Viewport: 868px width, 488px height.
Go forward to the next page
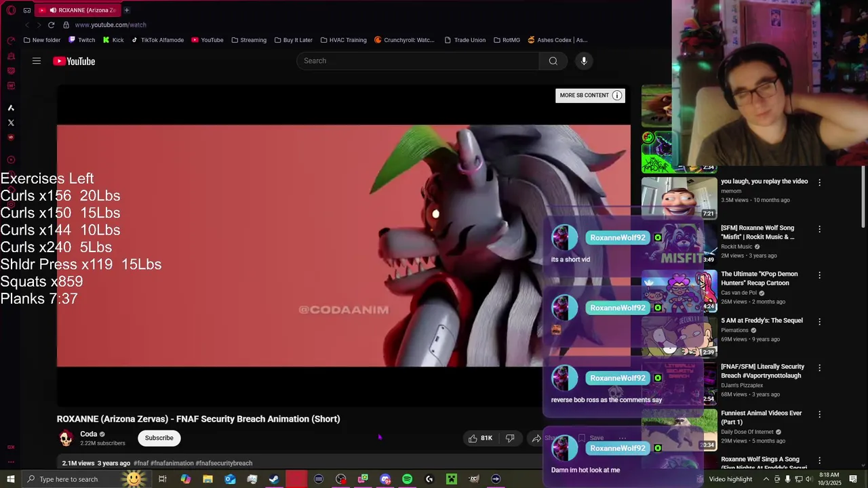39,25
